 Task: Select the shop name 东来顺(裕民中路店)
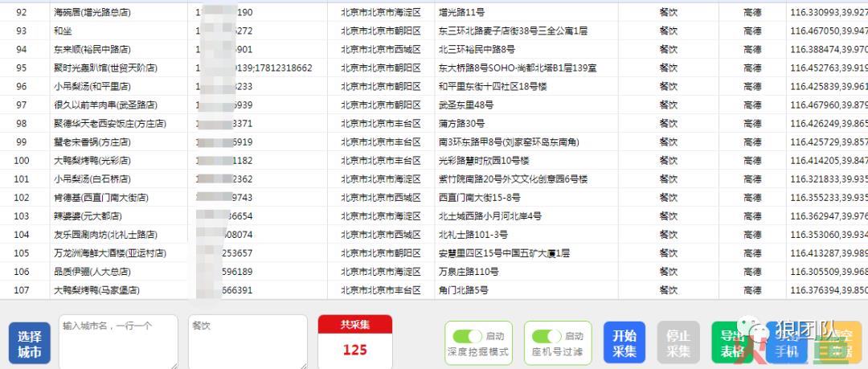tap(92, 49)
